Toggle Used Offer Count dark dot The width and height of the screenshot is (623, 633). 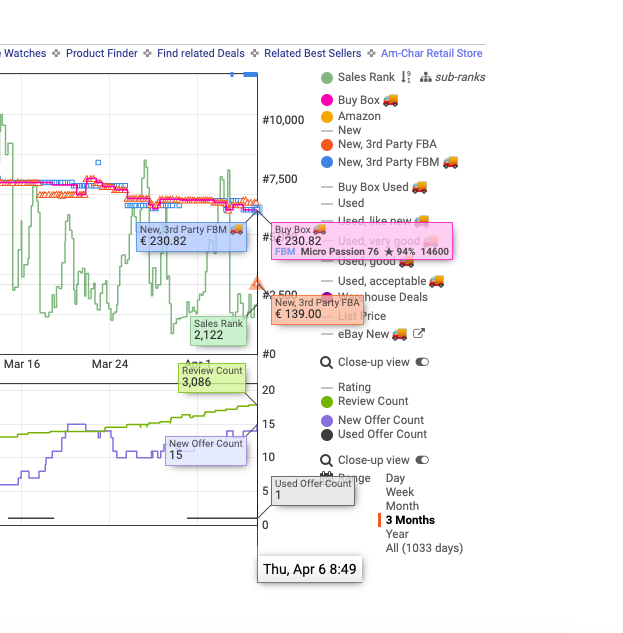(x=327, y=435)
